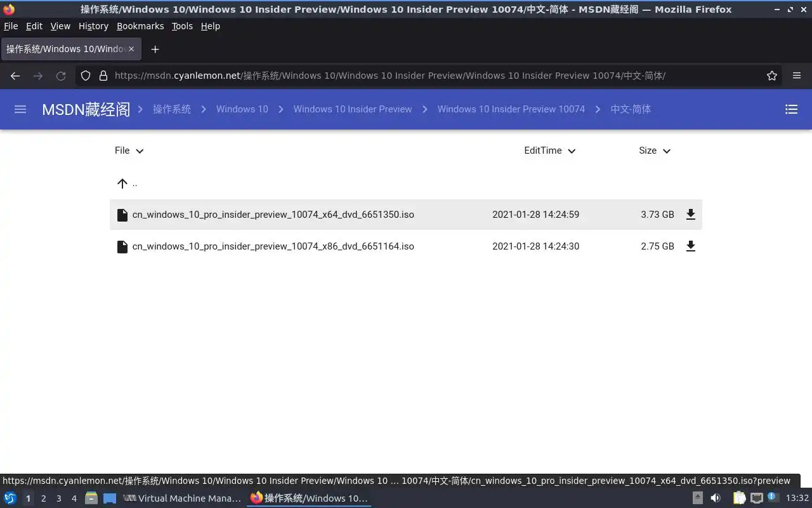Screen dimensions: 812x508
Task: Open the system start menu icon
Action: (x=10, y=498)
